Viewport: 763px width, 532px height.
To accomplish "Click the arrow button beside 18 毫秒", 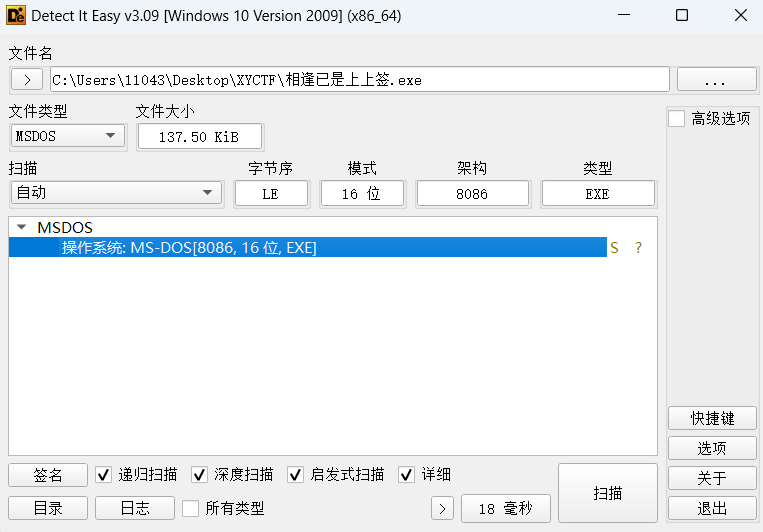I will (x=442, y=509).
